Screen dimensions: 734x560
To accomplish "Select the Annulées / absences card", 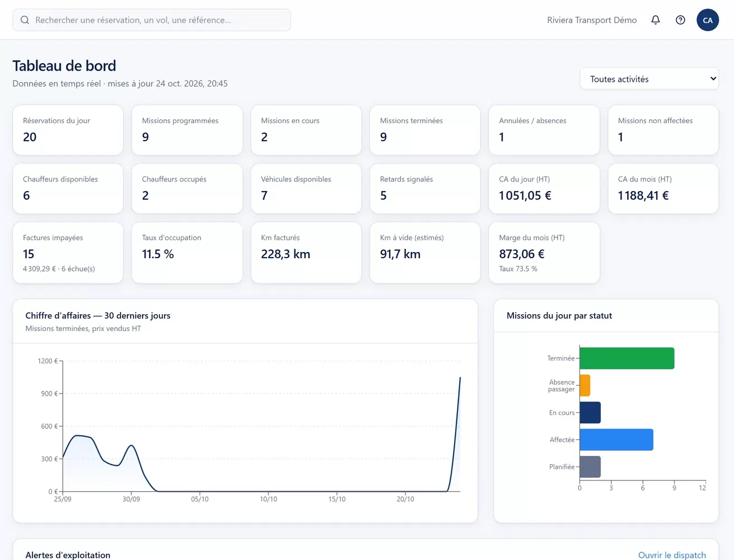I will (x=544, y=130).
